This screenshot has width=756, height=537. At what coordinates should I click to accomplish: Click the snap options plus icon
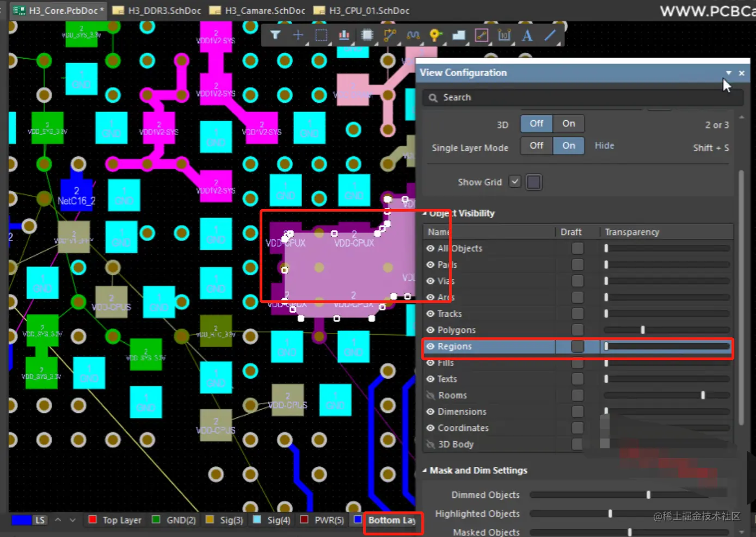click(x=298, y=35)
